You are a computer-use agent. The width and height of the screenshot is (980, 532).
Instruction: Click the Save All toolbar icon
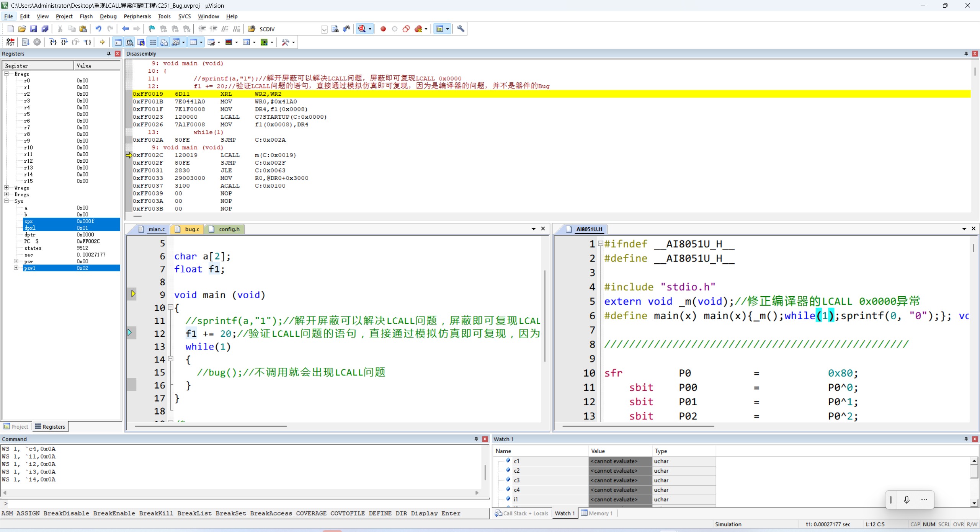click(x=45, y=29)
